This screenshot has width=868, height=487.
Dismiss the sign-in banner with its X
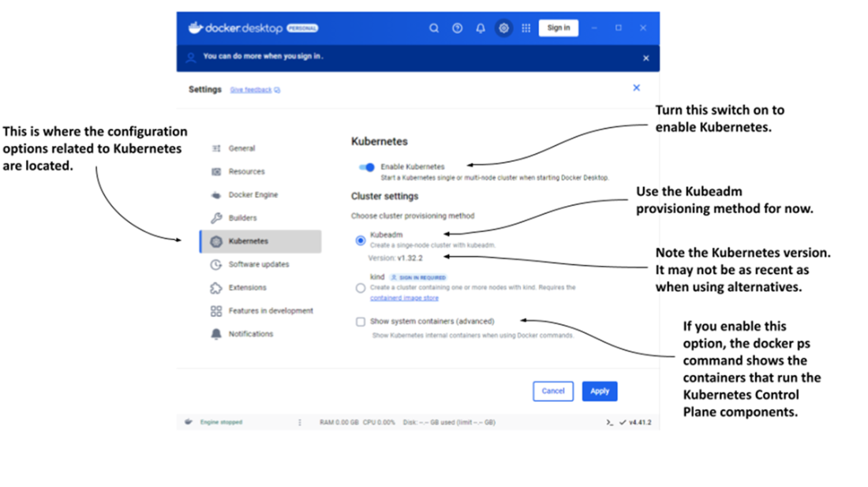pyautogui.click(x=646, y=58)
